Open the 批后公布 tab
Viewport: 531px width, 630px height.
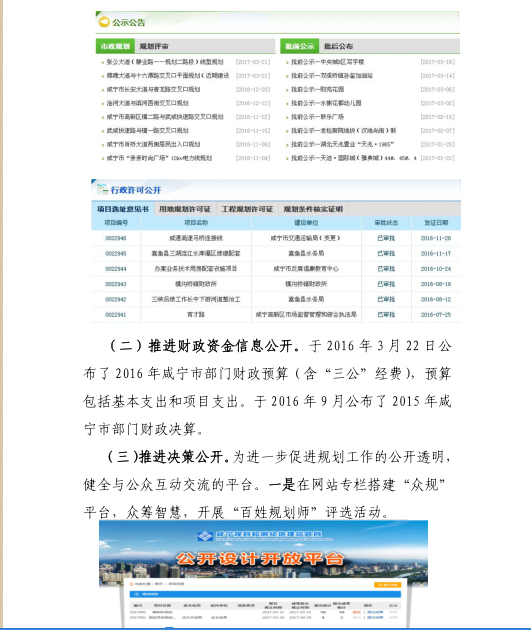point(338,46)
